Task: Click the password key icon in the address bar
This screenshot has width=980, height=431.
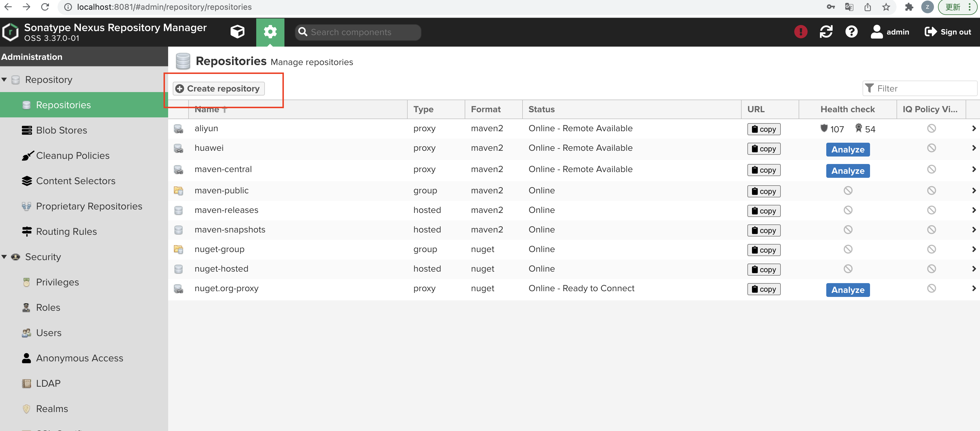Action: (x=831, y=7)
